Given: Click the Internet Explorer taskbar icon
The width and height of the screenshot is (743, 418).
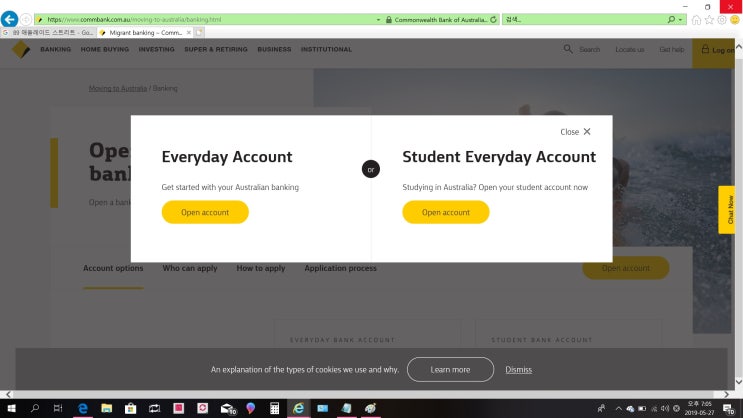Looking at the screenshot, I should 298,409.
